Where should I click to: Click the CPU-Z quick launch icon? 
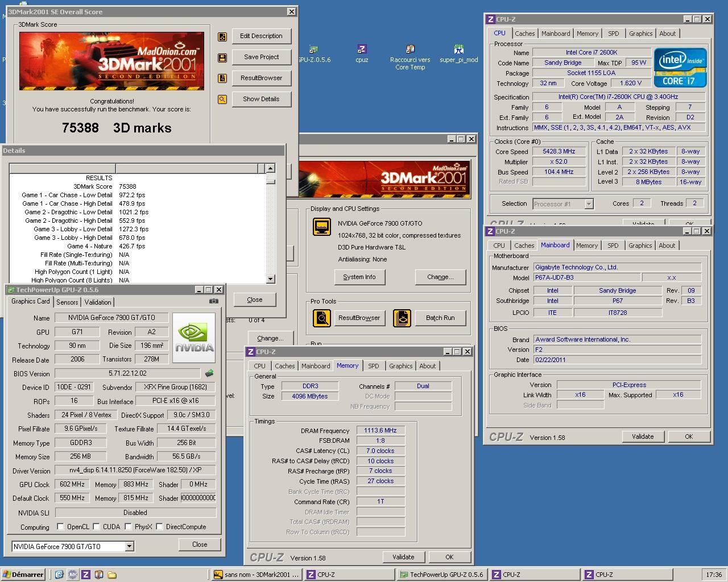(85, 575)
